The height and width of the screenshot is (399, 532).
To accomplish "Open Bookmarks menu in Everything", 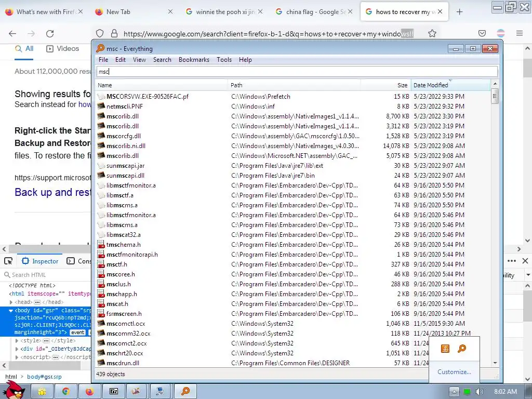I will [194, 60].
